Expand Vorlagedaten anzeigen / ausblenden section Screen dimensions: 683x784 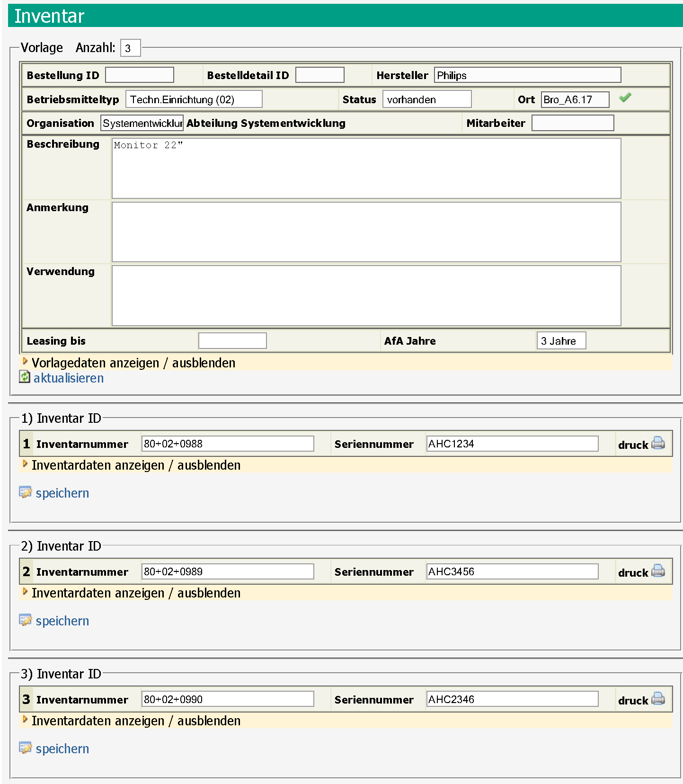coord(133,363)
